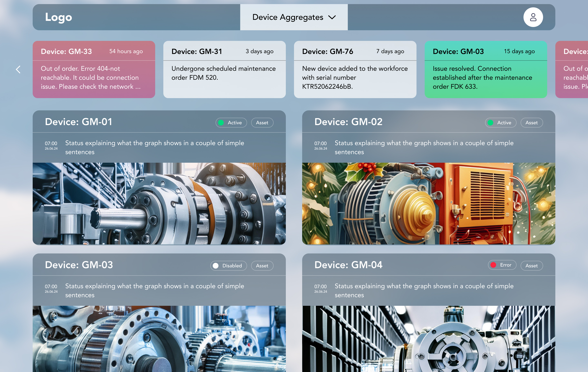This screenshot has width=588, height=372.
Task: Open the GM-02 festive motor image
Action: pos(428,203)
